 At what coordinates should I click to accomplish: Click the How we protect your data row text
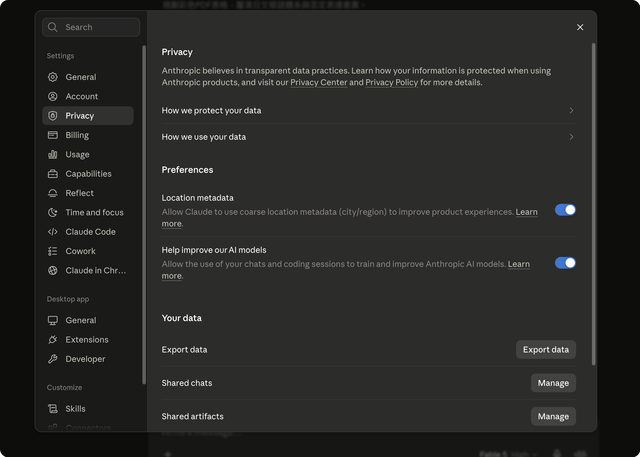pyautogui.click(x=211, y=111)
